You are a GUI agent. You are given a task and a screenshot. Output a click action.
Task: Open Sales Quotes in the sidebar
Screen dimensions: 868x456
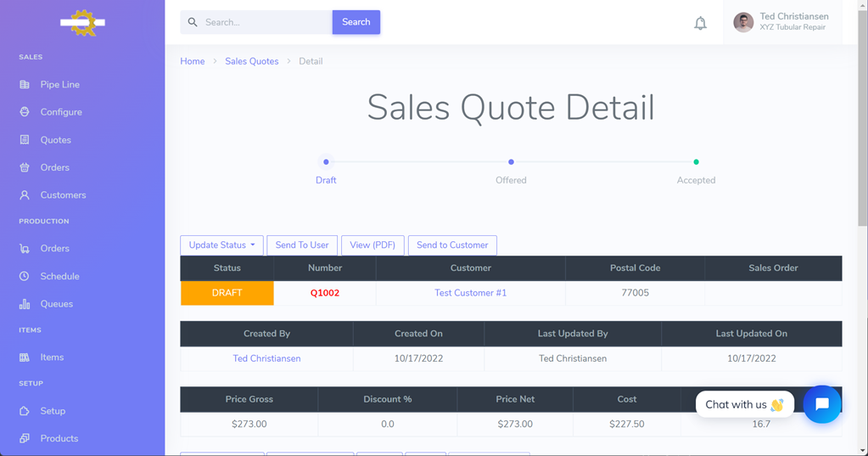pyautogui.click(x=55, y=140)
